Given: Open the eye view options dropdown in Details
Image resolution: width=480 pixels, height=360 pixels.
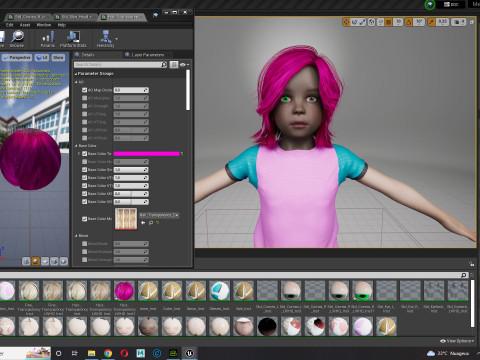Looking at the screenshot, I should coord(184,64).
